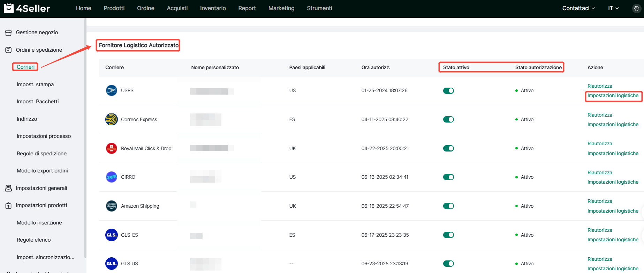
Task: Open Impostazioni logistiche for USPS
Action: [x=613, y=96]
